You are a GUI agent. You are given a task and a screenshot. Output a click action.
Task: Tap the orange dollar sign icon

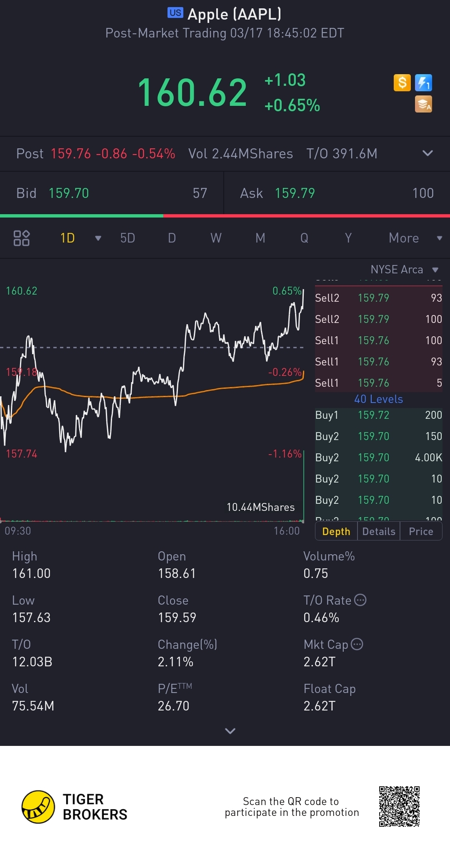pyautogui.click(x=402, y=83)
